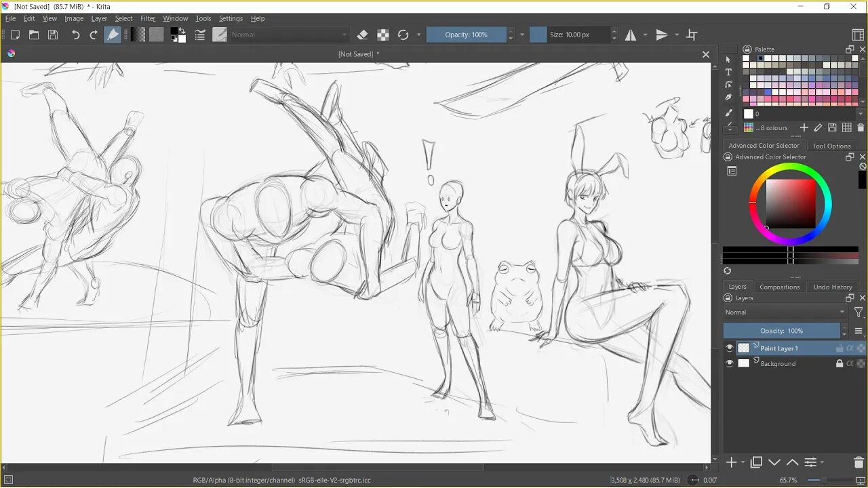Toggle eraser mode
The height and width of the screenshot is (488, 868).
[x=362, y=35]
